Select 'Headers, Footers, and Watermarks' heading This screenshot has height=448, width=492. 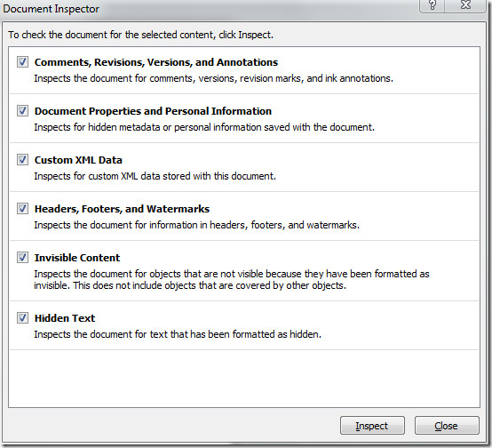(122, 209)
